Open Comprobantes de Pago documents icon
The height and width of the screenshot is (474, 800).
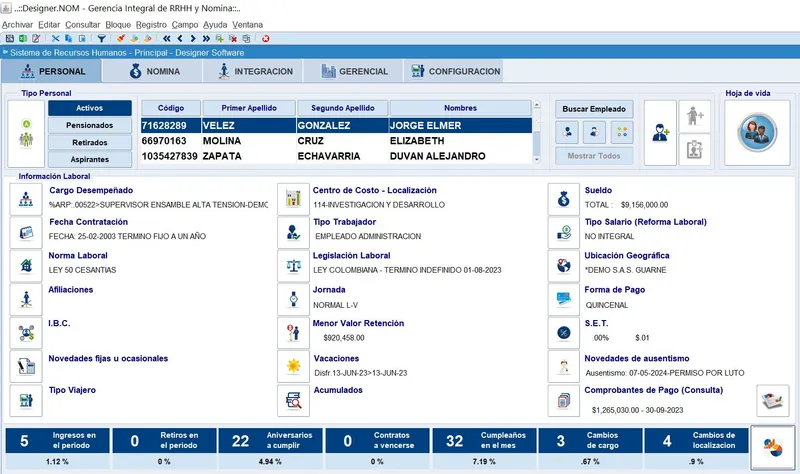564,401
